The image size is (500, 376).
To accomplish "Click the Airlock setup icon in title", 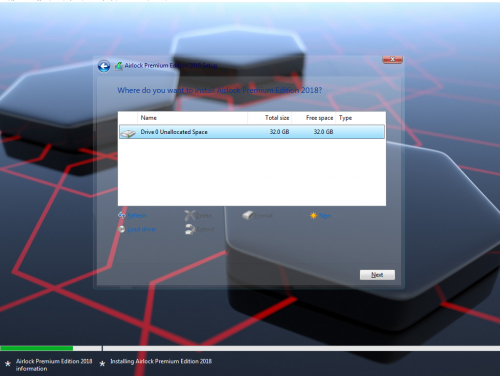I will click(x=118, y=66).
